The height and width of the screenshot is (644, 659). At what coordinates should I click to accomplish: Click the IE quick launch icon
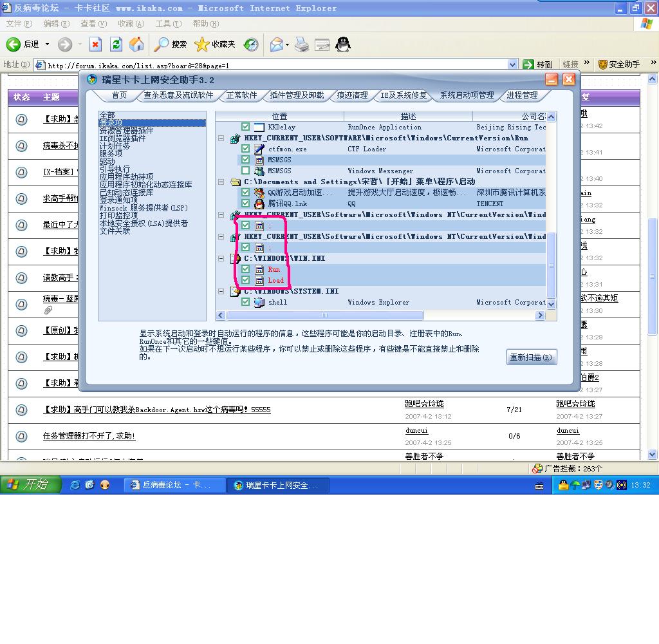[x=75, y=485]
